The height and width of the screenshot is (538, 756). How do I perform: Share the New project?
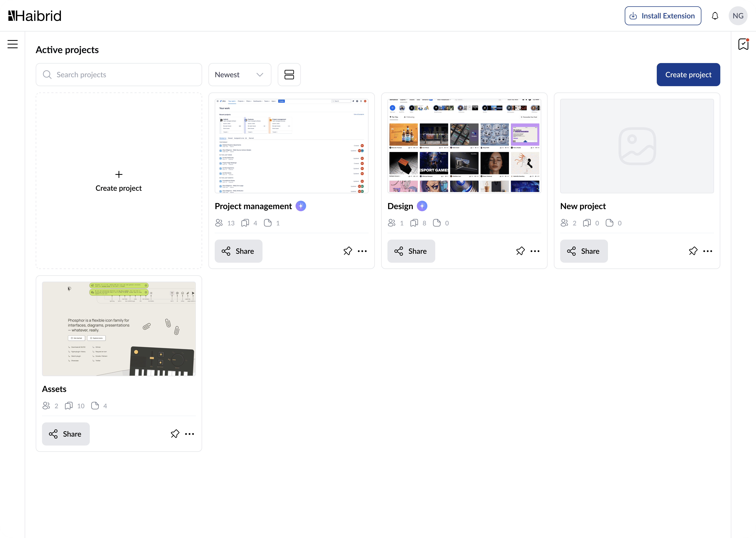pyautogui.click(x=584, y=251)
